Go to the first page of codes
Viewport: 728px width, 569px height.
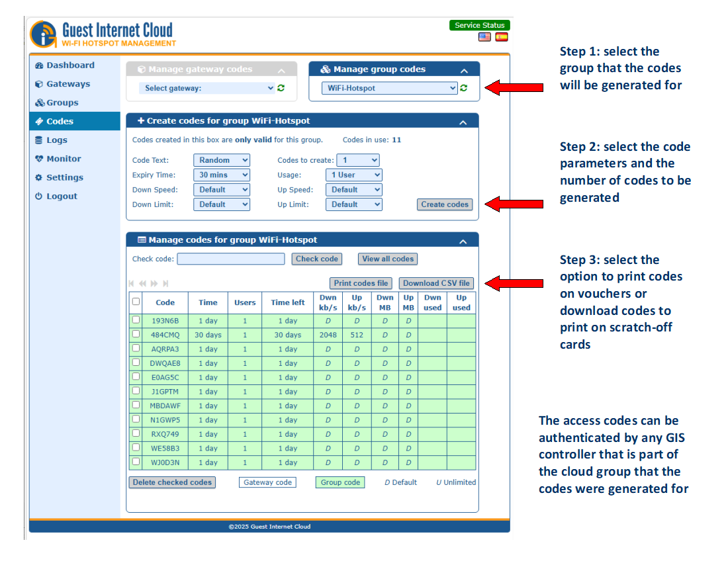[x=132, y=283]
